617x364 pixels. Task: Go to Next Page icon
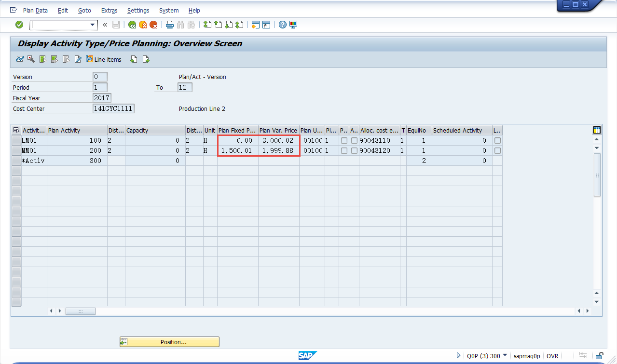(x=229, y=25)
